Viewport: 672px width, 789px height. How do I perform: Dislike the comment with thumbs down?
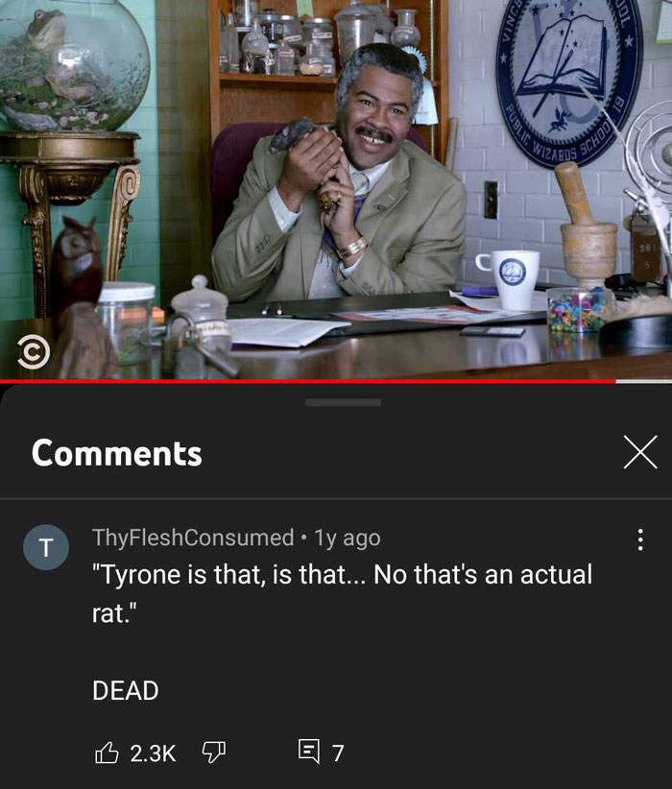[214, 753]
